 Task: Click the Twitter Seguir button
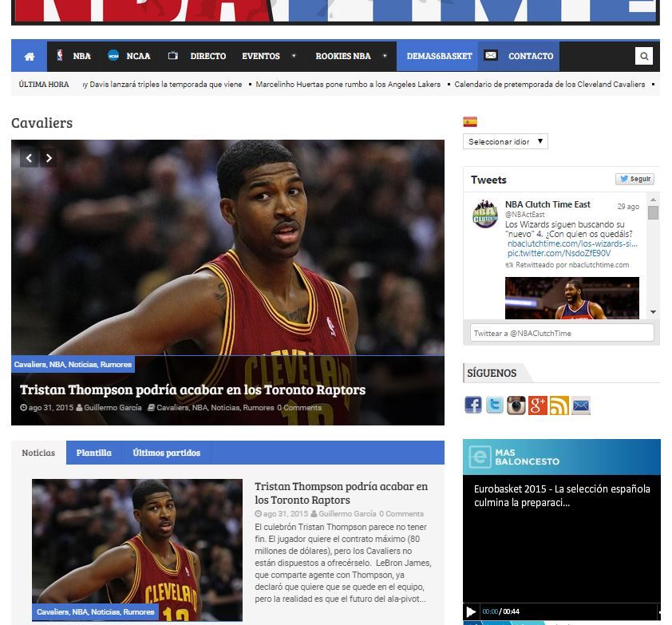pyautogui.click(x=634, y=179)
